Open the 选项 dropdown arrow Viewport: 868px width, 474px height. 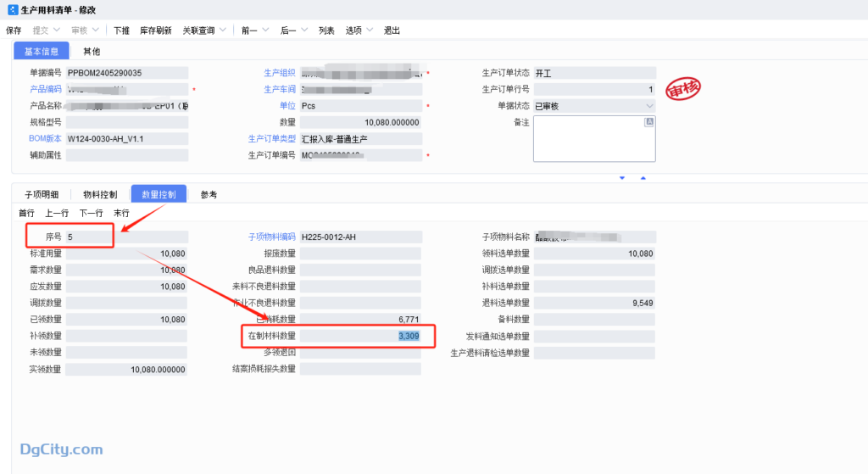click(x=370, y=30)
